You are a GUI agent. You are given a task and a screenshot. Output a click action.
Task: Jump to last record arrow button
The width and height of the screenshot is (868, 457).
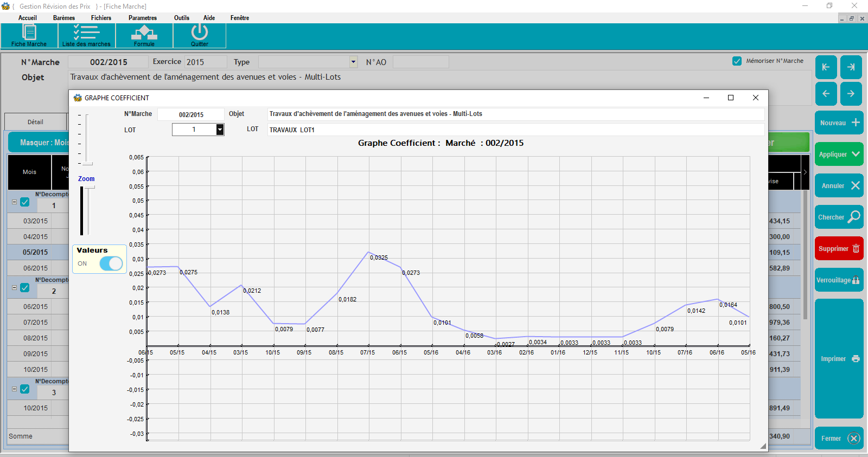pos(851,67)
